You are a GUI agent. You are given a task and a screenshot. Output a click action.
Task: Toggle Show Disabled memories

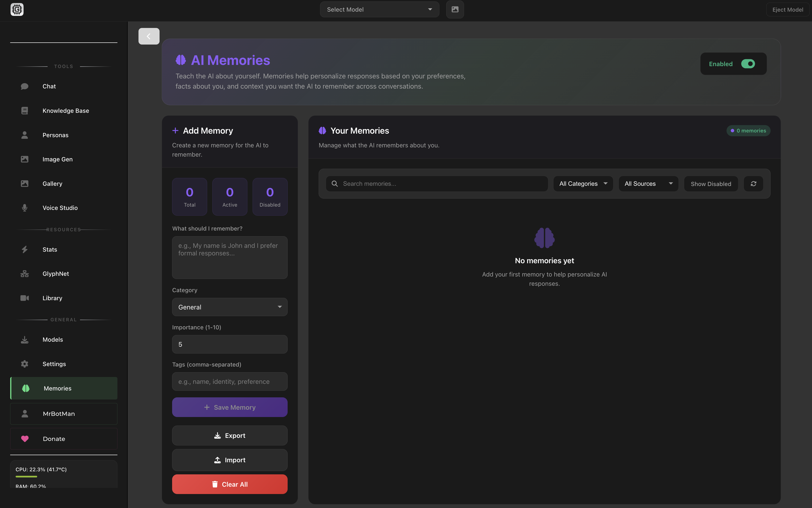click(x=711, y=183)
